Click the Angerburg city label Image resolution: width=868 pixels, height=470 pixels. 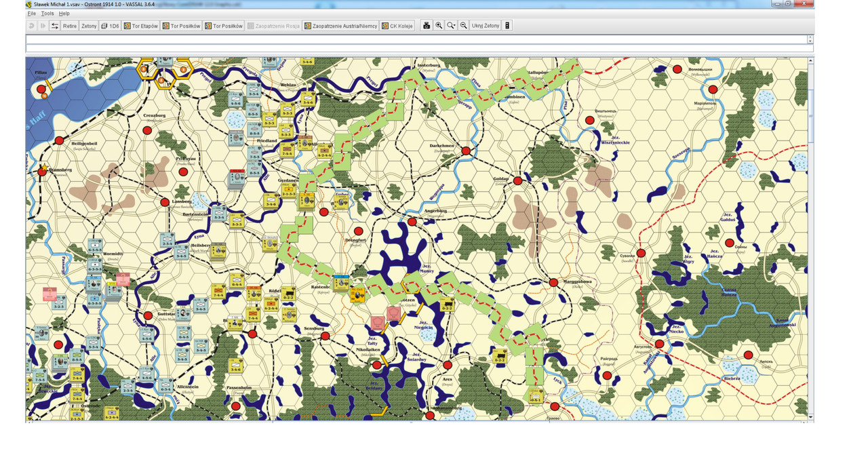[435, 211]
